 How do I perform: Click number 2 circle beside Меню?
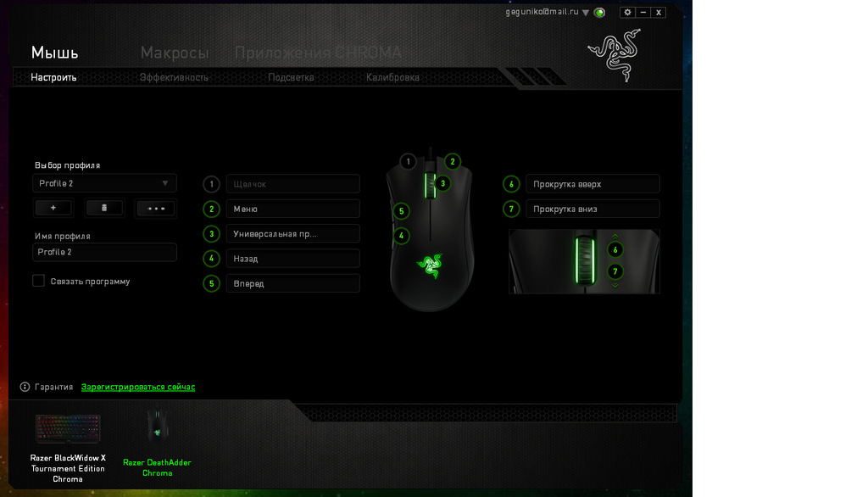click(211, 209)
